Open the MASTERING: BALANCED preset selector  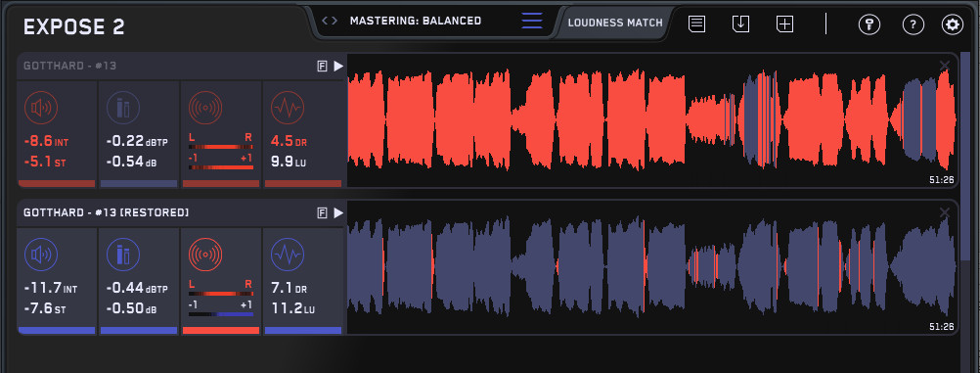click(416, 21)
